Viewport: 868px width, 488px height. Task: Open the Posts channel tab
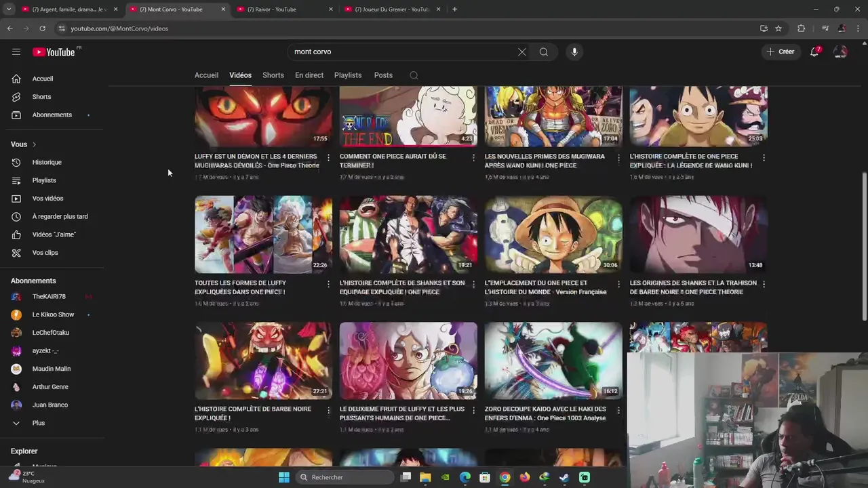coord(383,75)
